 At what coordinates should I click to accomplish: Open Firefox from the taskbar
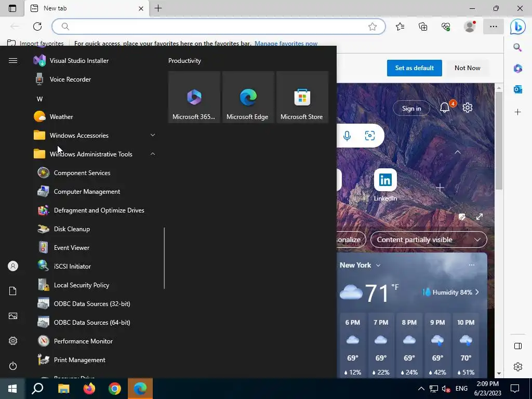click(x=89, y=389)
